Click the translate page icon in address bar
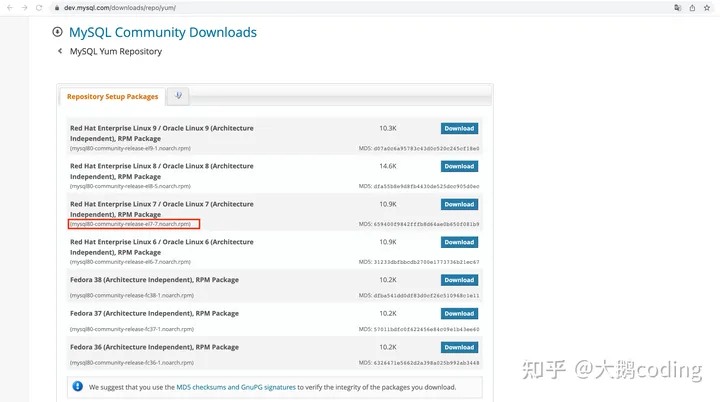 click(x=679, y=7)
